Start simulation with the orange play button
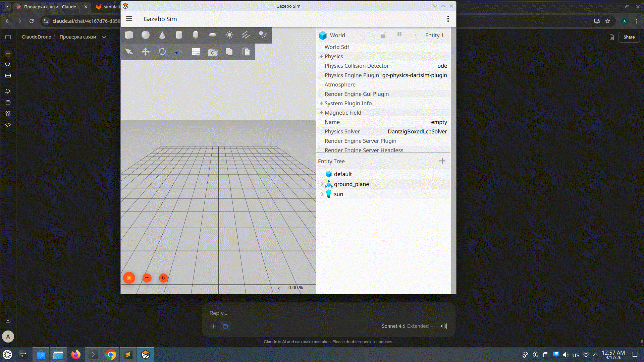The image size is (644, 362). pos(129,278)
